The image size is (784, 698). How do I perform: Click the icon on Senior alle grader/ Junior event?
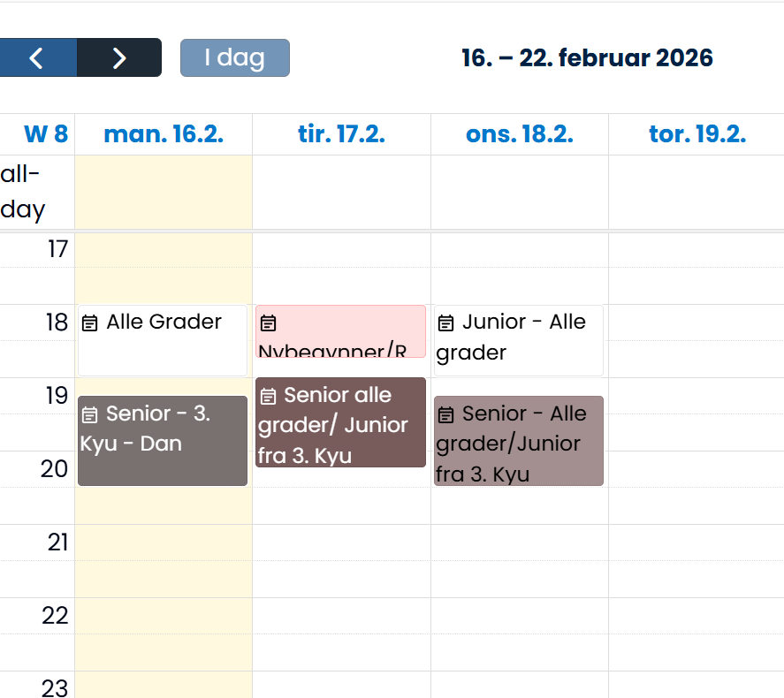[267, 395]
